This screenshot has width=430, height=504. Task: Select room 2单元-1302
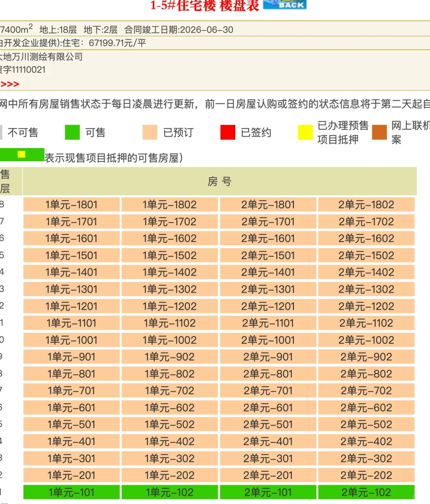(366, 289)
